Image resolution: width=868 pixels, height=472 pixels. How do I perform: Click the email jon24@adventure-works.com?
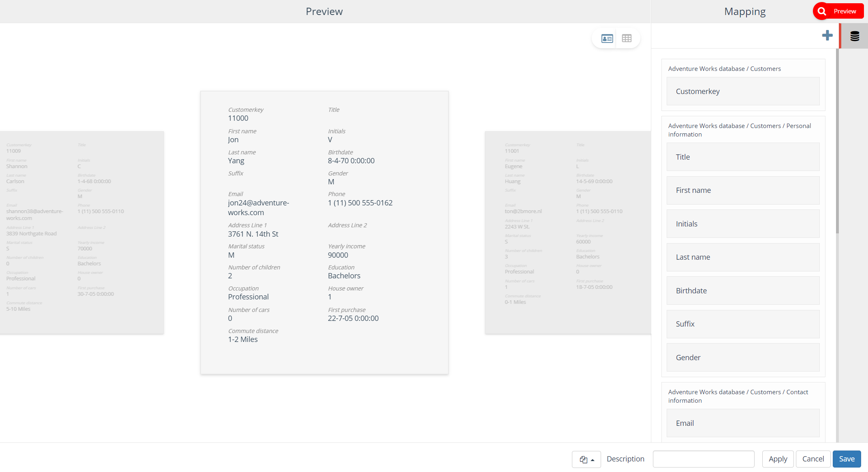(258, 208)
